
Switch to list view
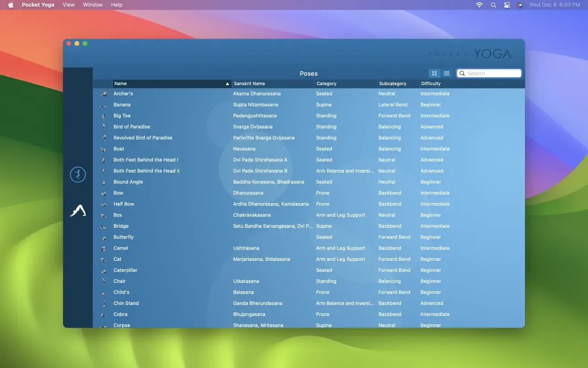(447, 73)
